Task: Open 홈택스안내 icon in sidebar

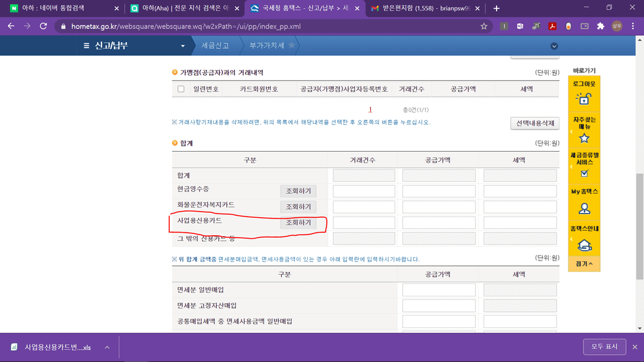Action: pos(584,245)
